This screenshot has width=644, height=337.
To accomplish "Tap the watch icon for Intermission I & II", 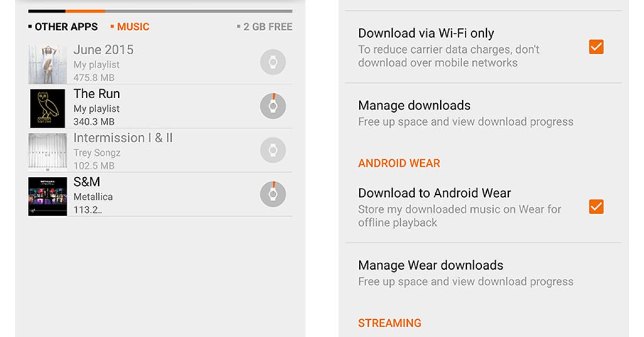I will (273, 150).
